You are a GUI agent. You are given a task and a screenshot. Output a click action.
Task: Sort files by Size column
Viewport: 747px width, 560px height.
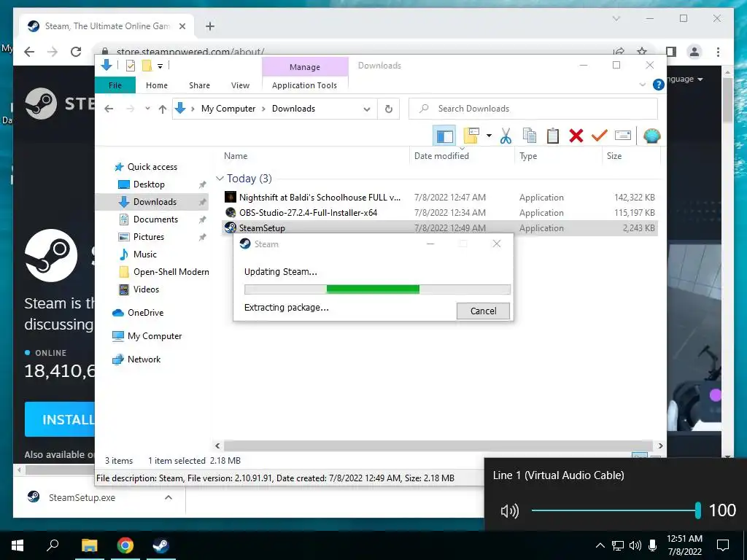614,156
